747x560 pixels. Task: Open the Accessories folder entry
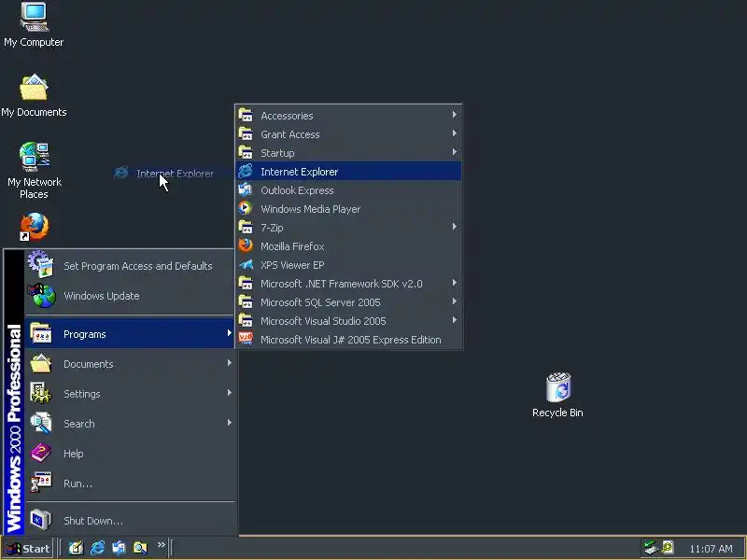click(x=348, y=115)
